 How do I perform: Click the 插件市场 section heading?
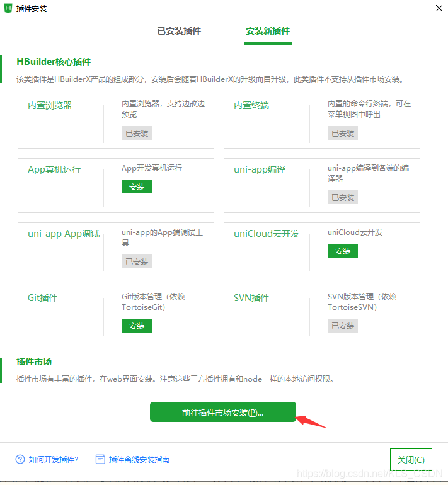(x=34, y=362)
